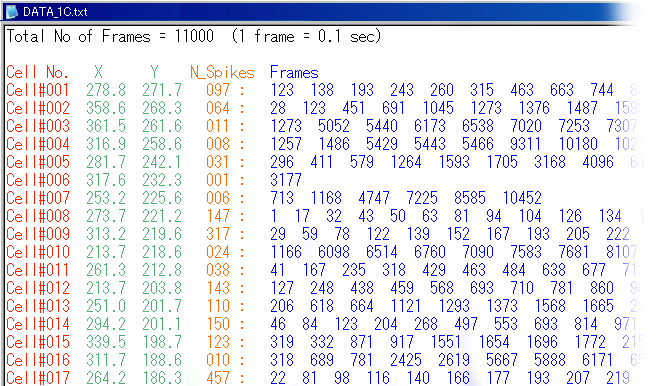
Task: Click frame value 10180 in Cell#004 row
Action: (578, 144)
